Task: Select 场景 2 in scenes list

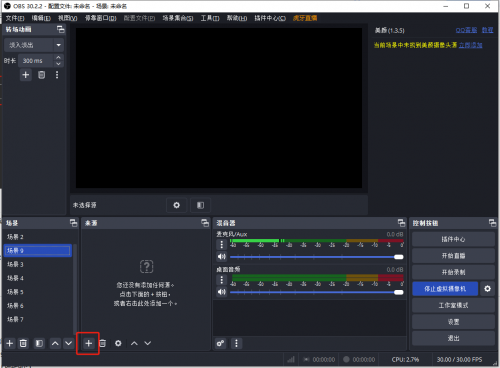Action: [38, 237]
